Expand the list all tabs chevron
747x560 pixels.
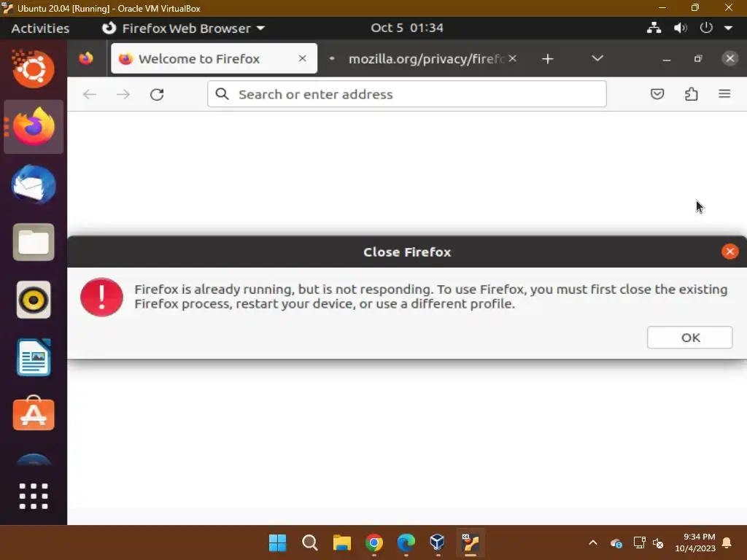click(597, 58)
